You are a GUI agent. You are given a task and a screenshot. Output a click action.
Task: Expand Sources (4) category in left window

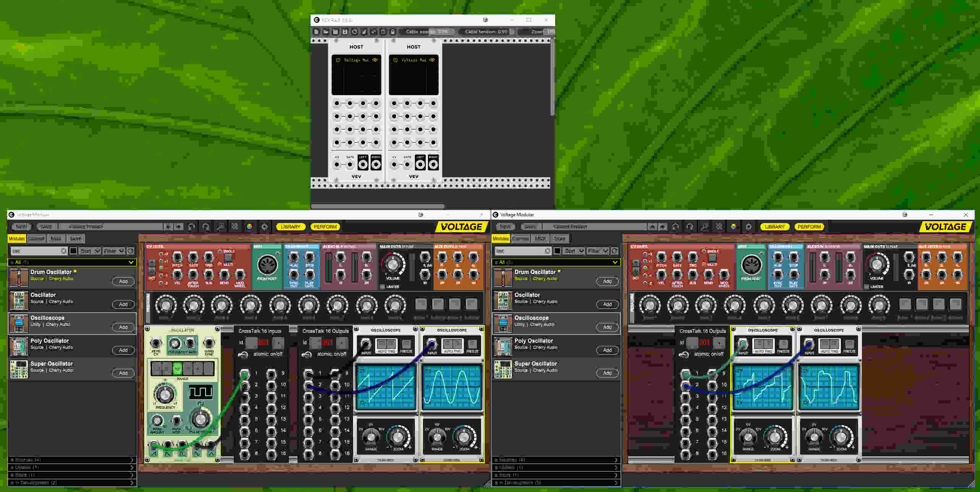(x=72, y=460)
